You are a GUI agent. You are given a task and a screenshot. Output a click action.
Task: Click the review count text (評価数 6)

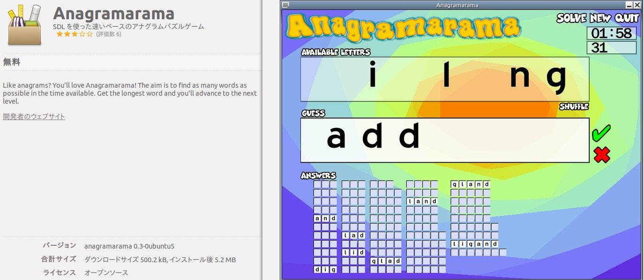(x=109, y=34)
